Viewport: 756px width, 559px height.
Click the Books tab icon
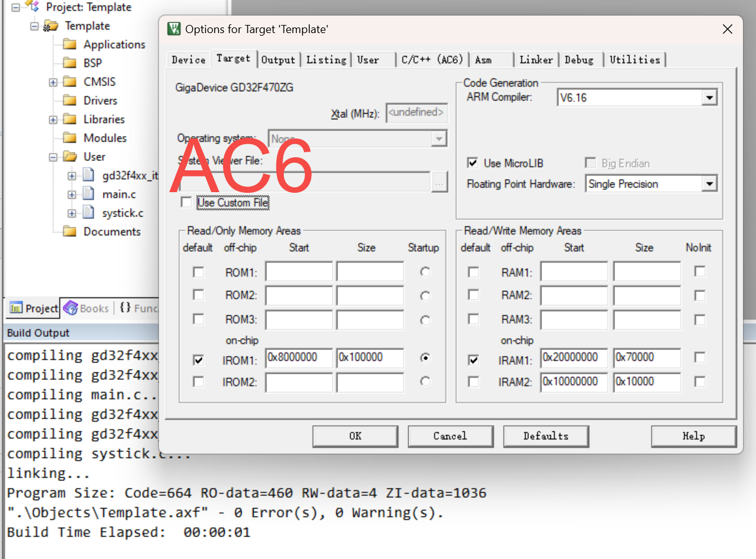click(70, 308)
